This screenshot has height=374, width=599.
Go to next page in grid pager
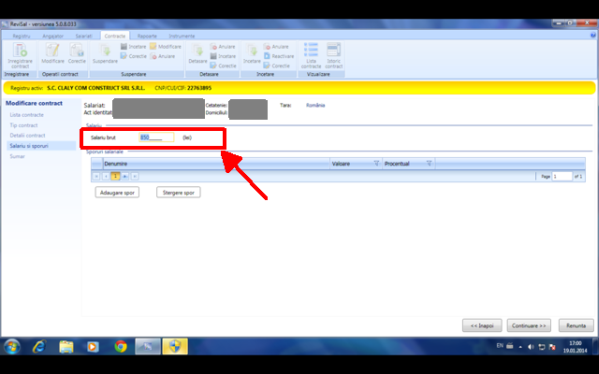tap(125, 176)
